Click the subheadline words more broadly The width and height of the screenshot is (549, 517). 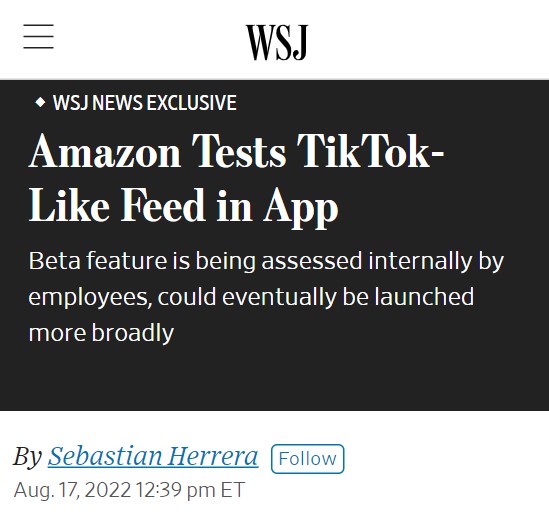click(x=101, y=333)
